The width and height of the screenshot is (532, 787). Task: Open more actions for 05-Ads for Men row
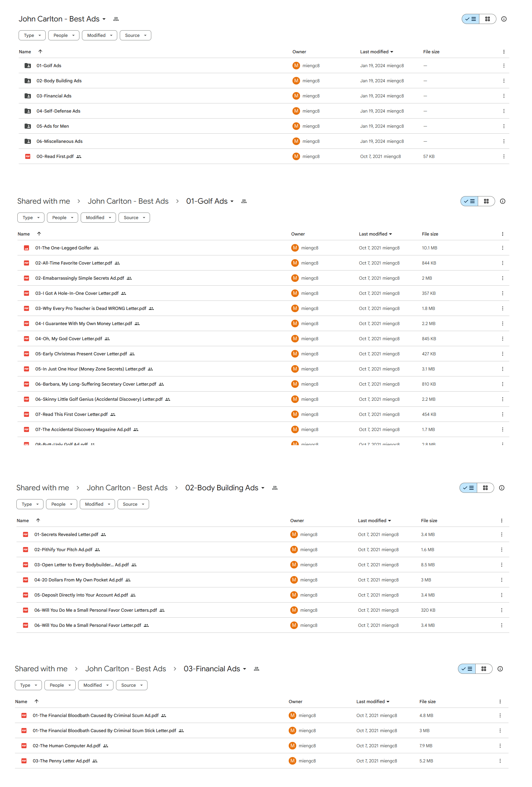tap(504, 126)
